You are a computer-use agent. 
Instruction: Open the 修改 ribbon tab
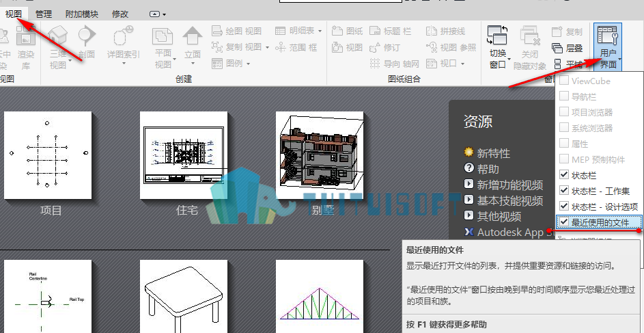120,14
